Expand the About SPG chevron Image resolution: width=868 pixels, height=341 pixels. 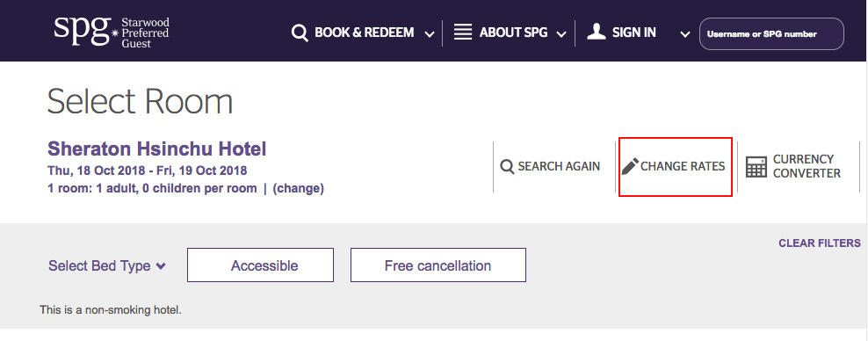pos(561,35)
